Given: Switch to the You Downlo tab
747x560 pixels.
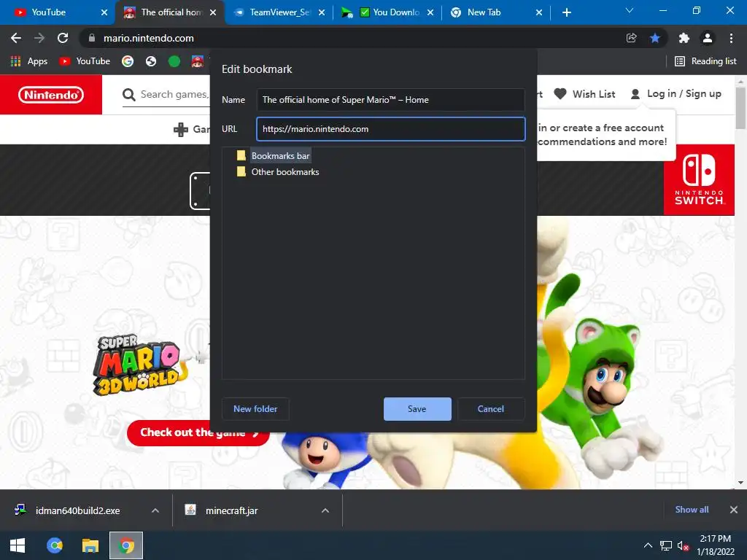Looking at the screenshot, I should point(388,12).
